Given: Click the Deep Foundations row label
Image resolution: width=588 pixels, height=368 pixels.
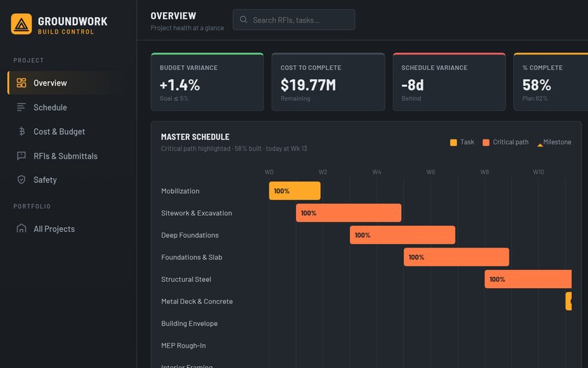Looking at the screenshot, I should click(x=190, y=236).
